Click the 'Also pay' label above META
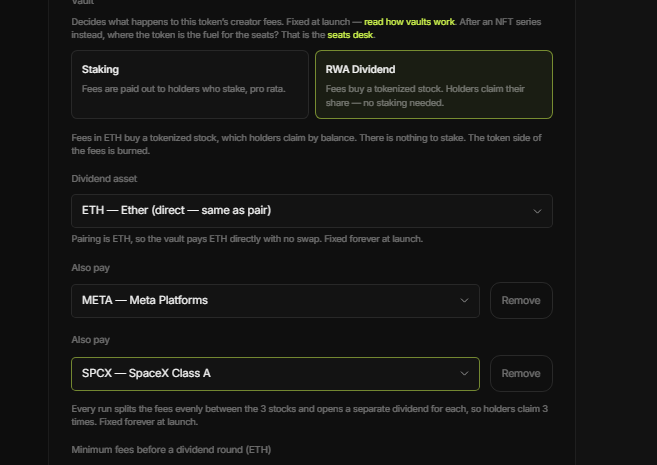657x465 pixels. 91,268
